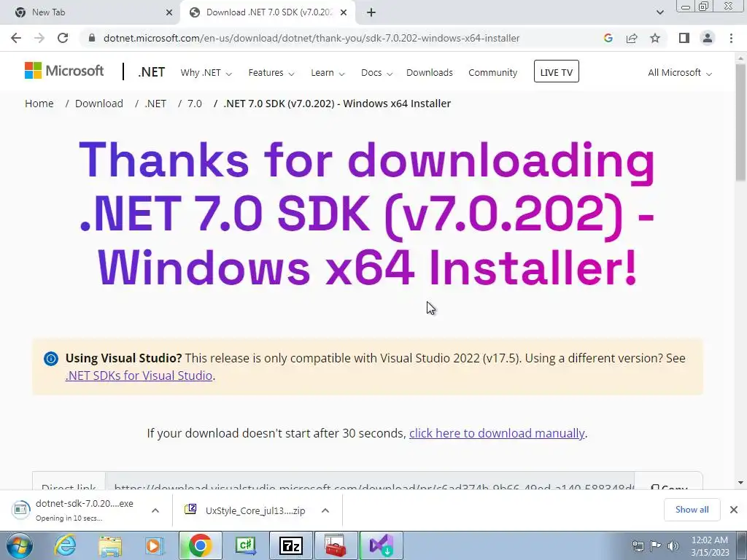Click Chrome icon on taskbar

tap(200, 545)
